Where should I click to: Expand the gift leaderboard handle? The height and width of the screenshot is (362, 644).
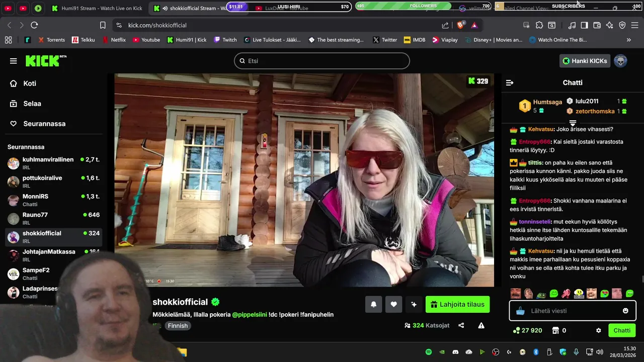573,123
